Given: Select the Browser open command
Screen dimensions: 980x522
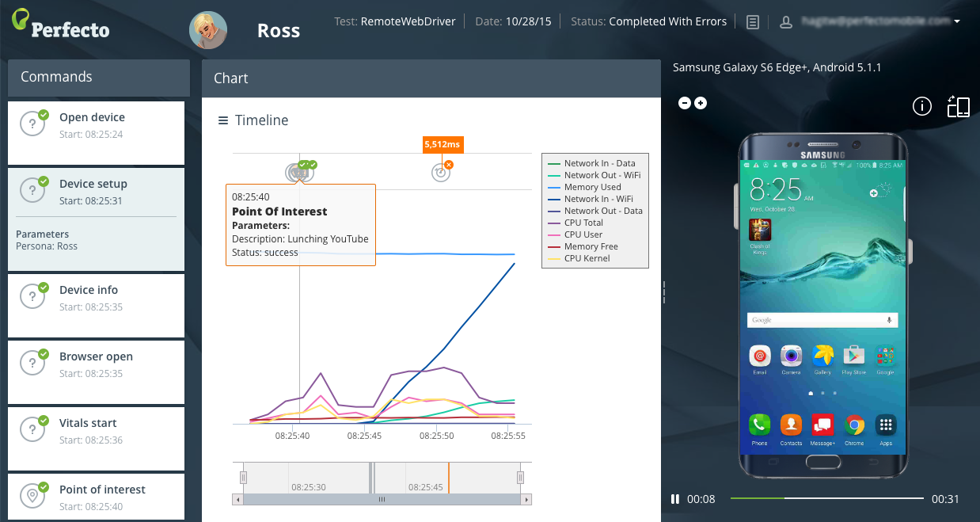Looking at the screenshot, I should pyautogui.click(x=96, y=371).
